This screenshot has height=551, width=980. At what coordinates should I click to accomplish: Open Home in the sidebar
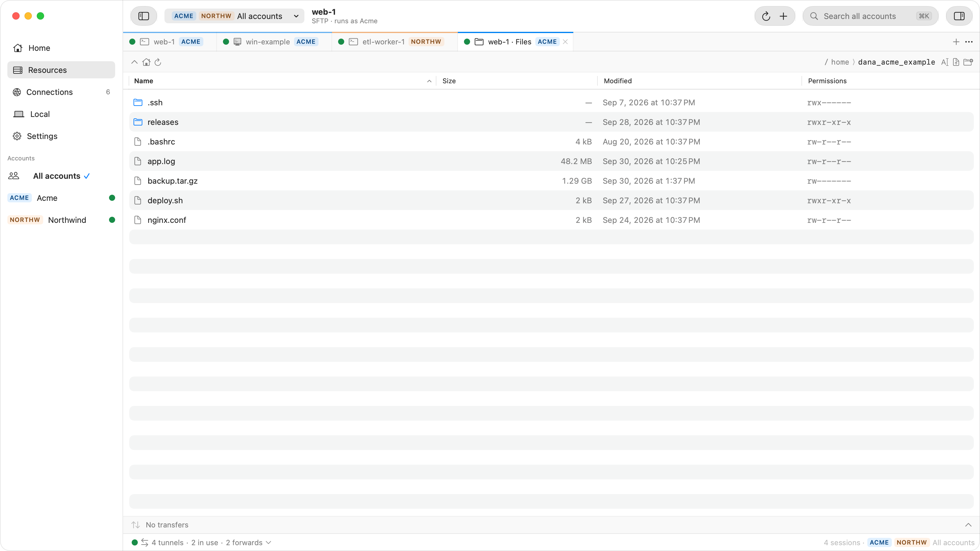[61, 48]
